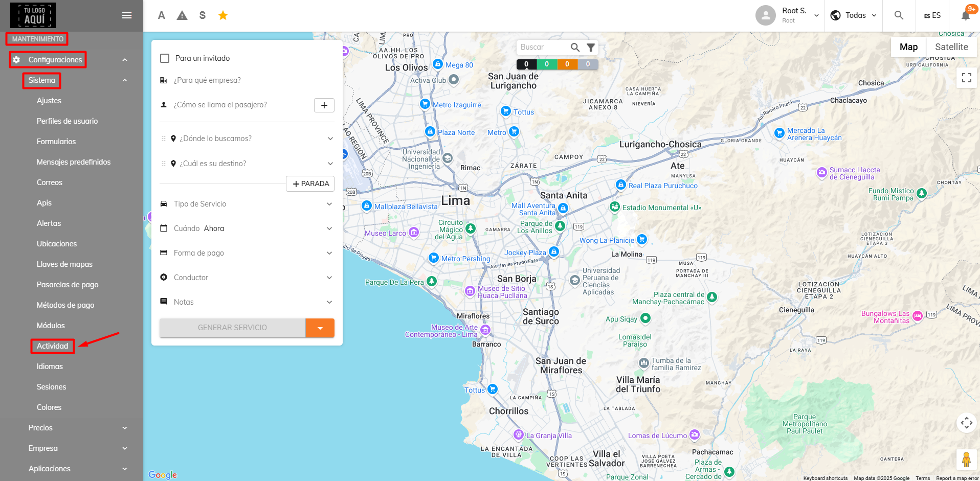Click the Configuraciones gear icon
Viewport: 980px width, 481px height.
click(16, 60)
